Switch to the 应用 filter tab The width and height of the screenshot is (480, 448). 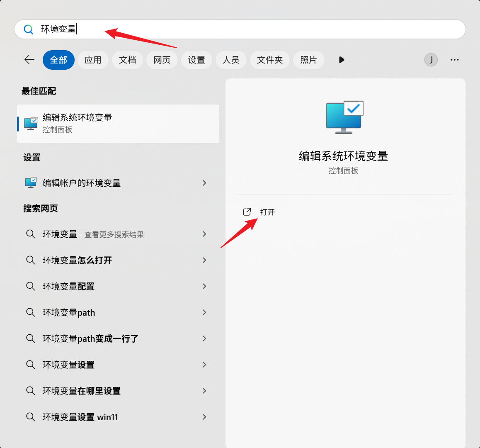click(93, 60)
